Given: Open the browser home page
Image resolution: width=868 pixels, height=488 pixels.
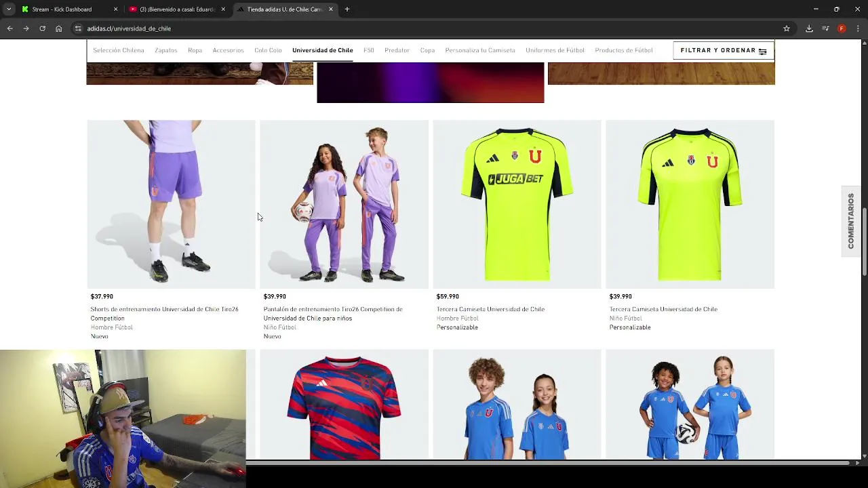Looking at the screenshot, I should coord(58,28).
